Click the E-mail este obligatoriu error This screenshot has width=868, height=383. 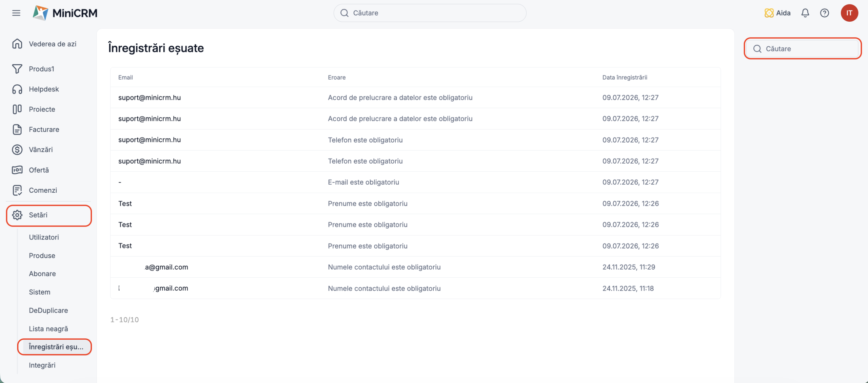pos(363,182)
